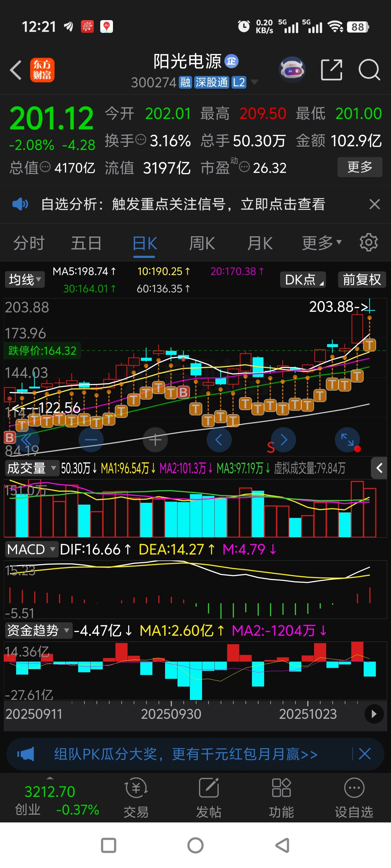Screen dimensions: 391x868
Task: Tap the L2 level tag
Action: pyautogui.click(x=239, y=82)
